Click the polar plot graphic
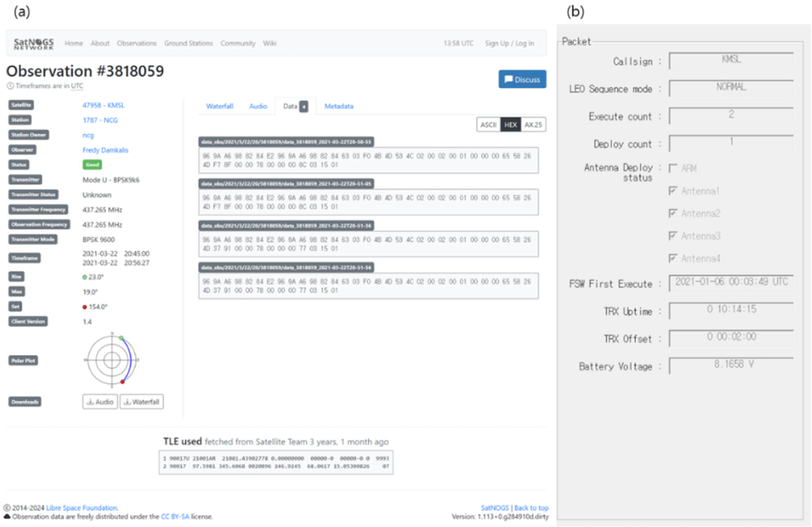The height and width of the screenshot is (527, 812). pyautogui.click(x=112, y=360)
